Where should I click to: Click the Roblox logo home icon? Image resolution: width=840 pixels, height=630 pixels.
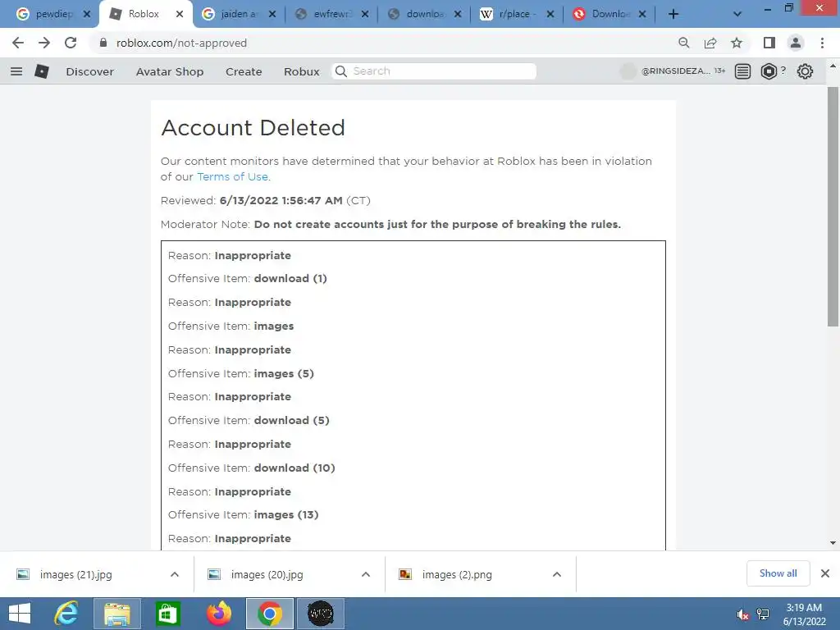click(x=42, y=71)
